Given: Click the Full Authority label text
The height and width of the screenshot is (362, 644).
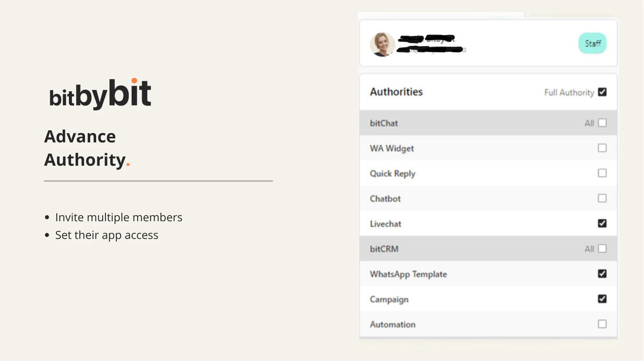Looking at the screenshot, I should click(569, 93).
